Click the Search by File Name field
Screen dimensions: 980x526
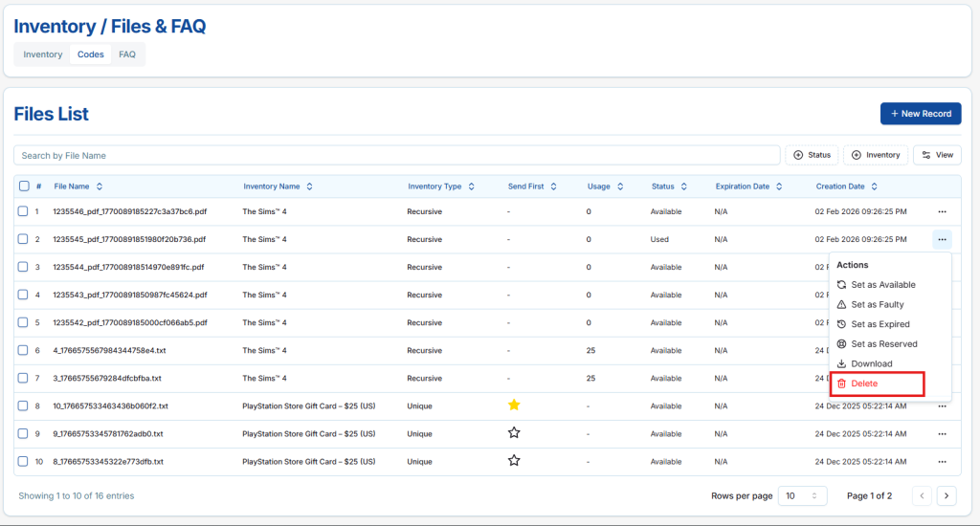[397, 155]
